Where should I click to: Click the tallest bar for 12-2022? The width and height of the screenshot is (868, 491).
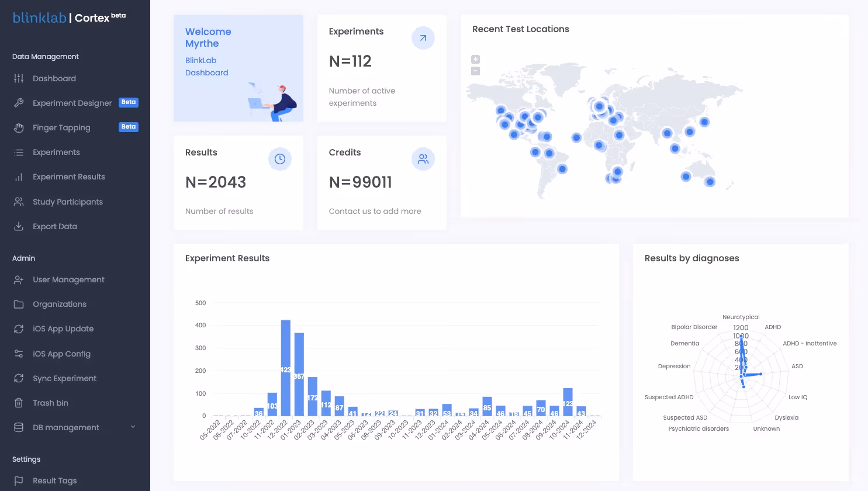point(286,368)
